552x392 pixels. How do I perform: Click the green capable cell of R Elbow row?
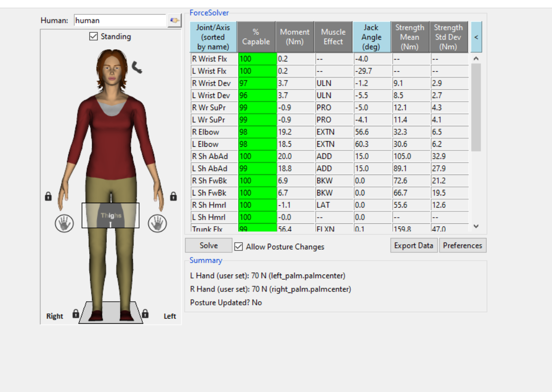click(257, 132)
